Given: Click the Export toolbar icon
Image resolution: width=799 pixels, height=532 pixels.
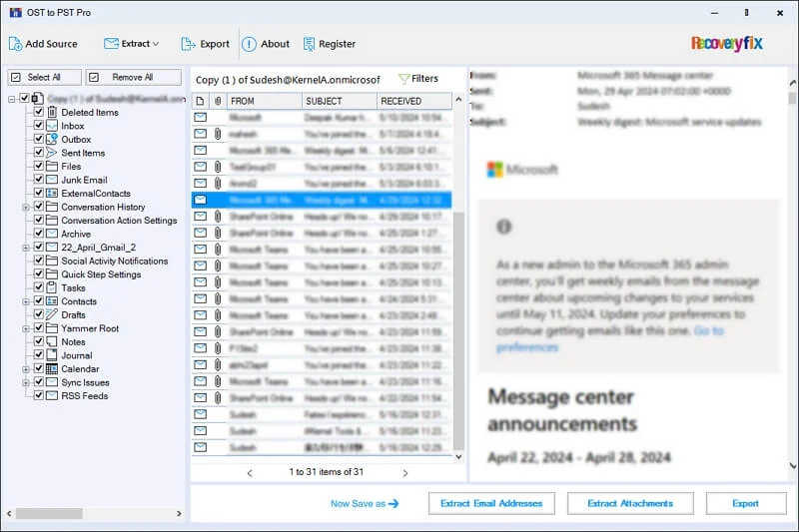Looking at the screenshot, I should (188, 44).
